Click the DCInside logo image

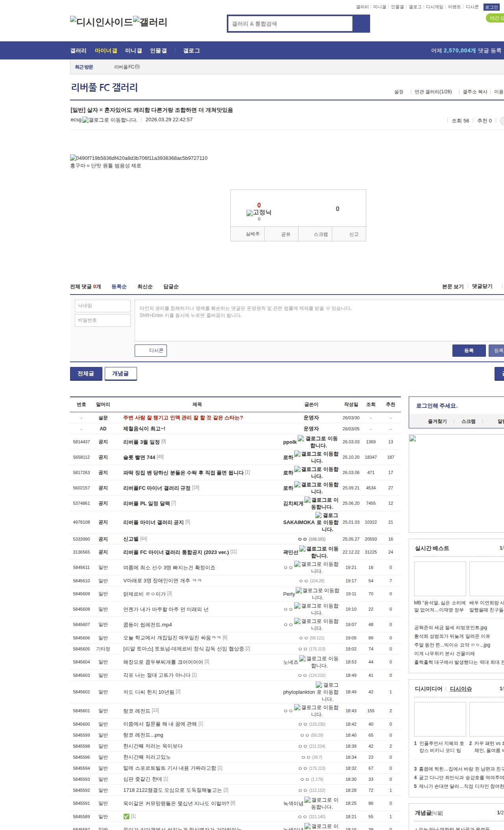click(x=101, y=22)
